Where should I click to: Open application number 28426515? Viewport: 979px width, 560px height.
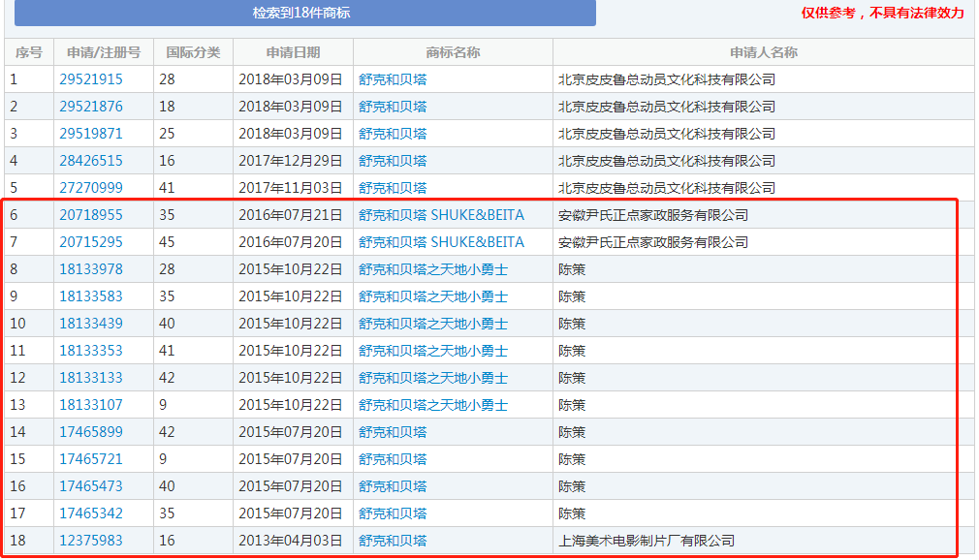coord(91,161)
